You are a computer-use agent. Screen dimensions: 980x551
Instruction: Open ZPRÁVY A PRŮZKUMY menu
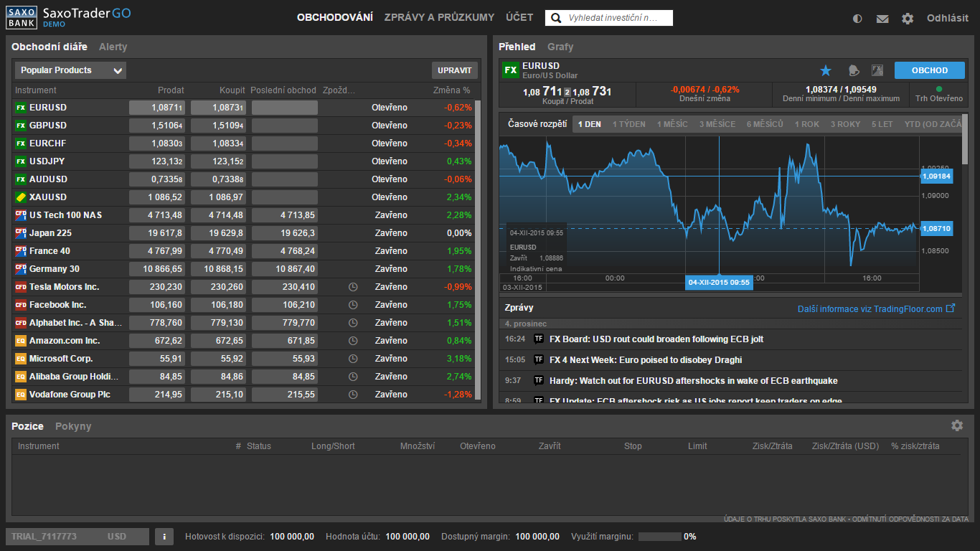click(439, 18)
